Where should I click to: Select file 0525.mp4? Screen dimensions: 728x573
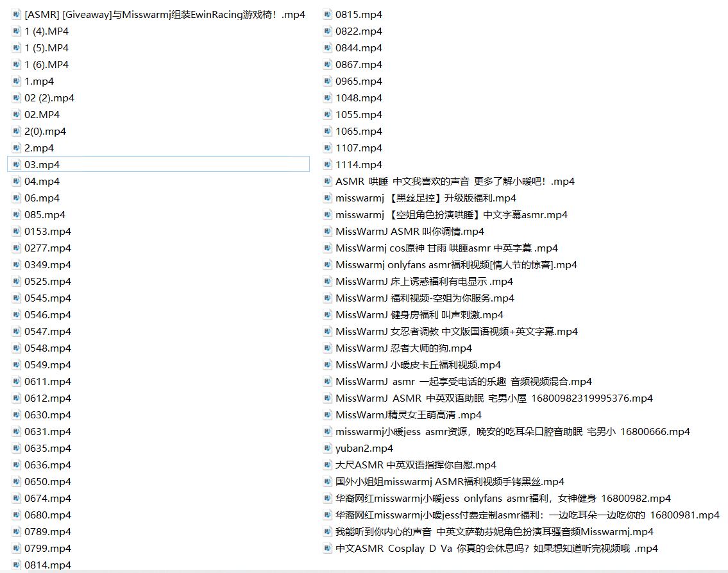[x=48, y=282]
